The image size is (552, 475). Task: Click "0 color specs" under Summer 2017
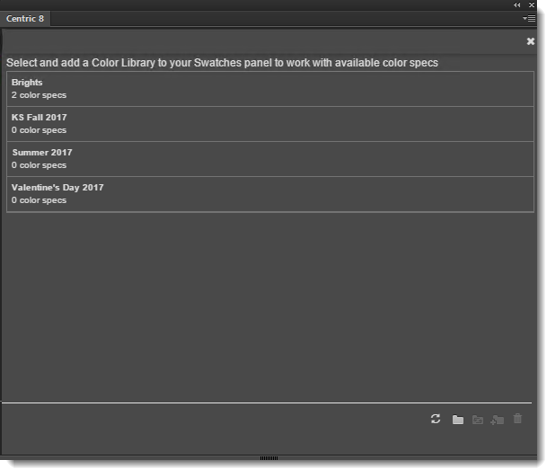click(39, 165)
